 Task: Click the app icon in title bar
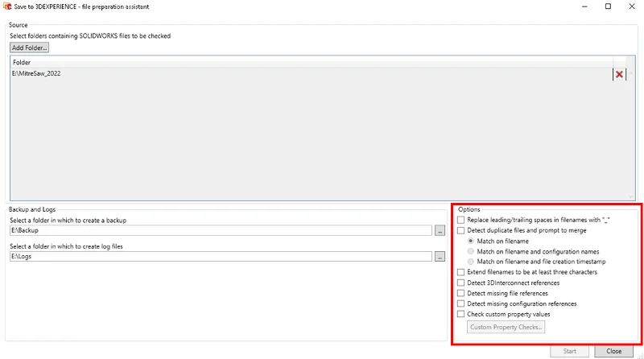click(7, 6)
